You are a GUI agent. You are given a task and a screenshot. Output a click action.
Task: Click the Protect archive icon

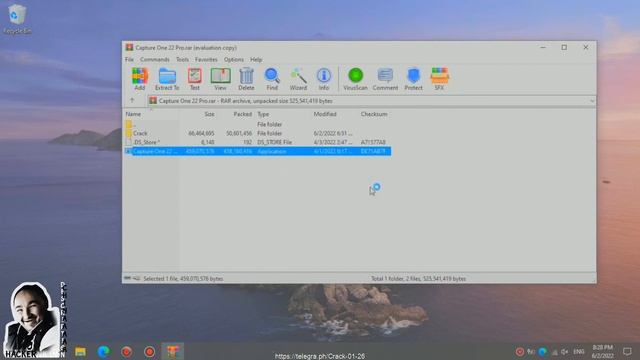[413, 79]
